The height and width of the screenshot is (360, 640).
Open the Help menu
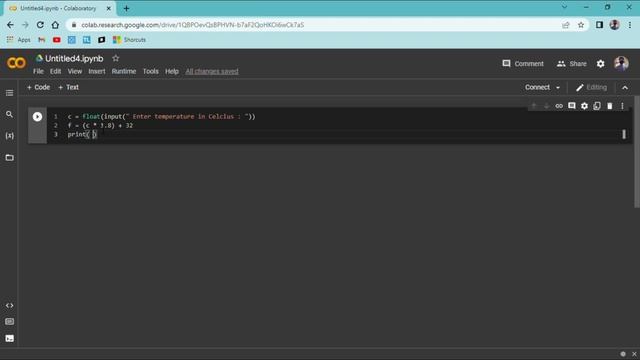point(172,71)
